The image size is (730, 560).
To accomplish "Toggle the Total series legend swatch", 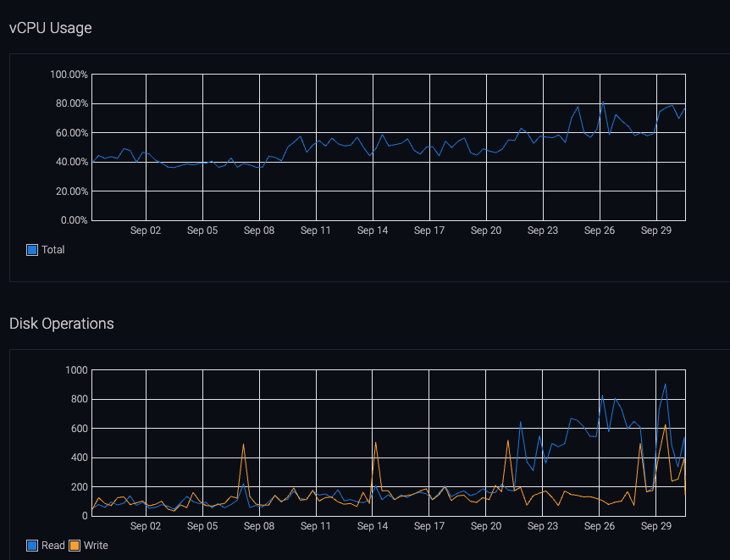I will tap(32, 250).
